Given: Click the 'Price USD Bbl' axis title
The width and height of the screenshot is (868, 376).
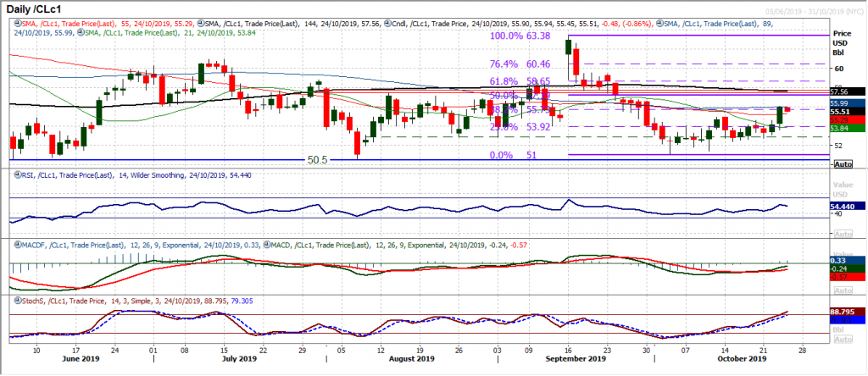Looking at the screenshot, I should (842, 41).
